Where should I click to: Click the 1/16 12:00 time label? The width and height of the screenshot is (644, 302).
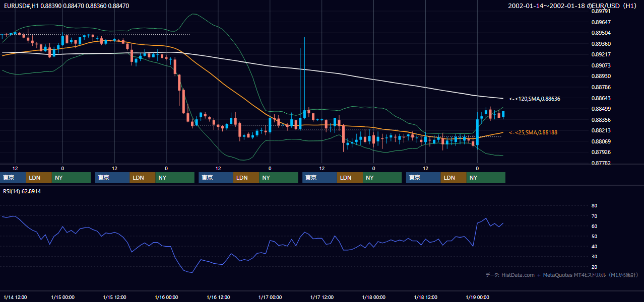click(218, 297)
